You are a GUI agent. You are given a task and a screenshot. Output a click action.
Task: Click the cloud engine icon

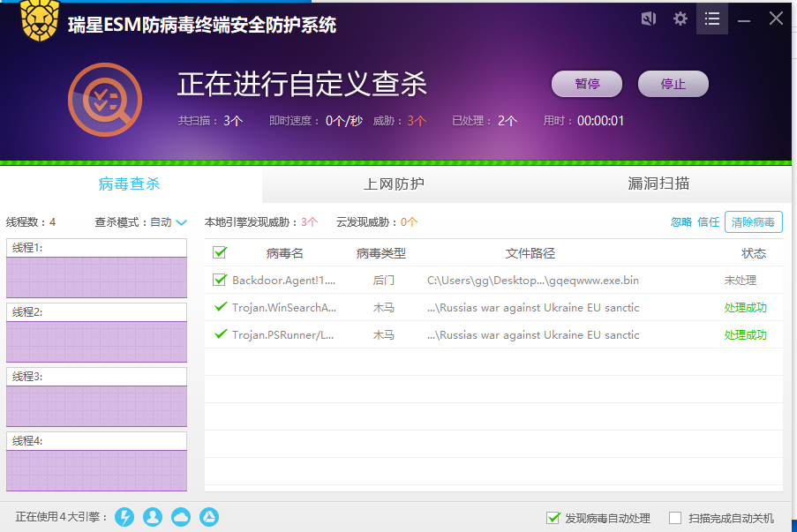click(181, 517)
